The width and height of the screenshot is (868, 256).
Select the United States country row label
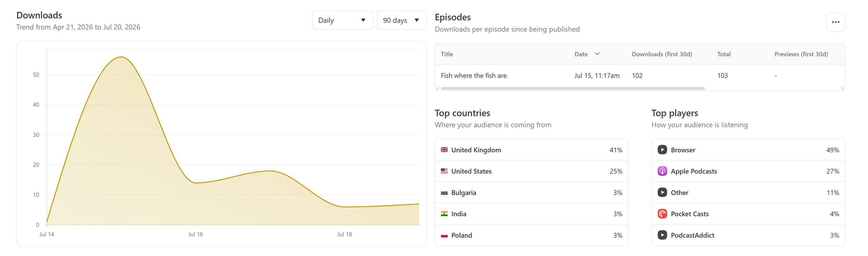click(x=472, y=171)
